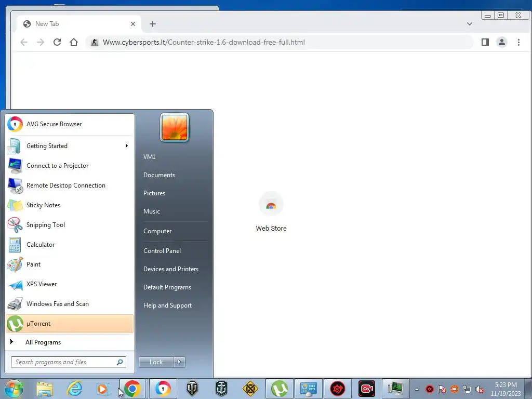The image size is (532, 399).
Task: Open File Explorer on taskbar
Action: pos(45,389)
